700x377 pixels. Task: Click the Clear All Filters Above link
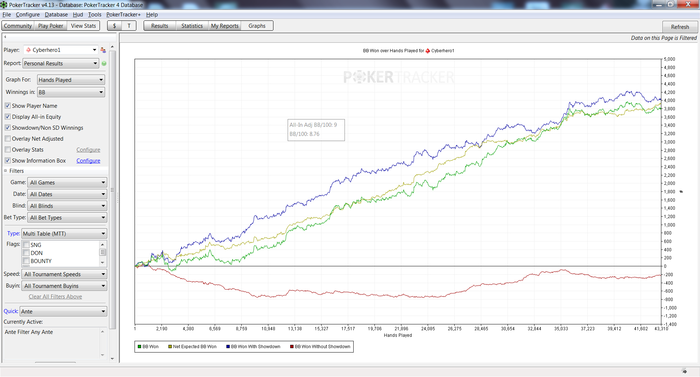click(x=55, y=297)
